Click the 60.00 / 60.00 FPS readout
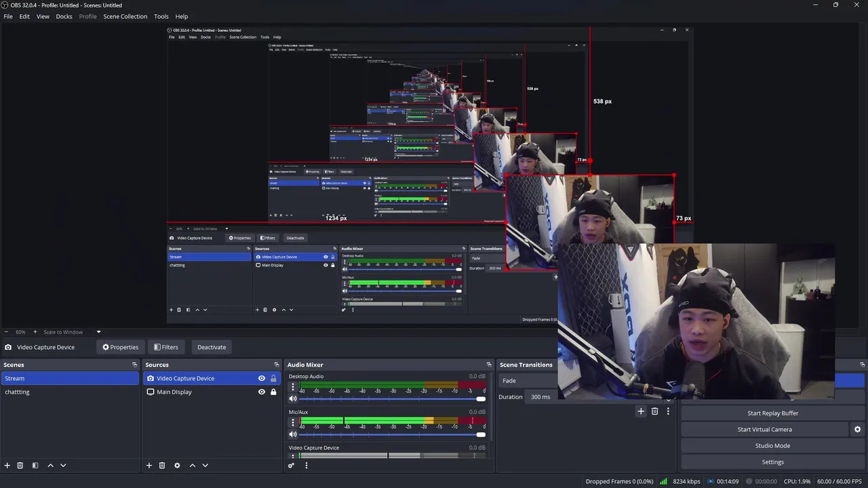Viewport: 868px width, 488px height. click(840, 481)
